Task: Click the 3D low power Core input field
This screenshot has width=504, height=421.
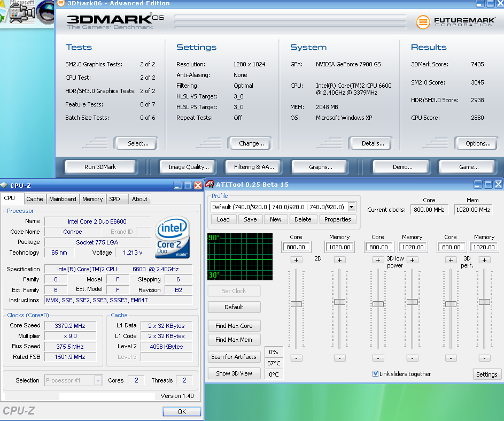Action: click(378, 247)
